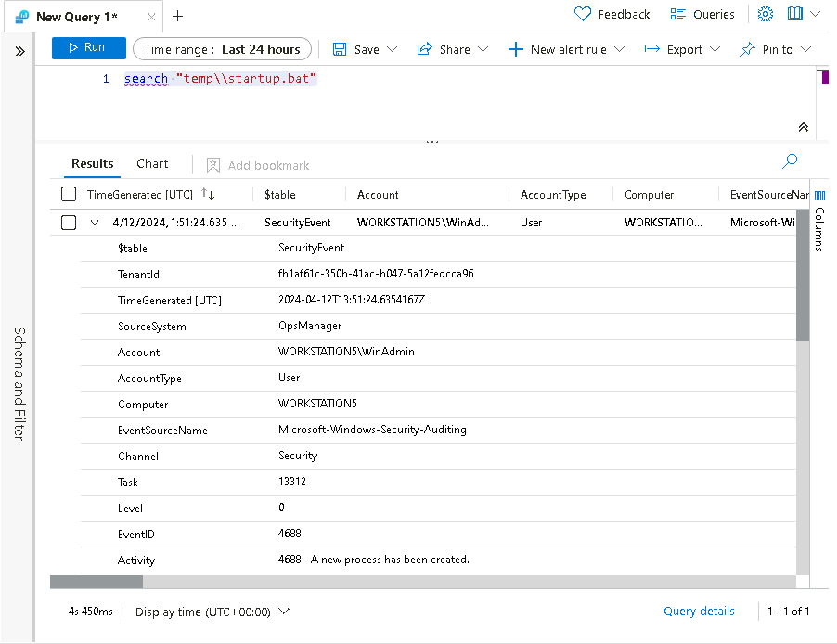Open Display time (UTC+00:00) dropdown
837x644 pixels.
point(212,612)
